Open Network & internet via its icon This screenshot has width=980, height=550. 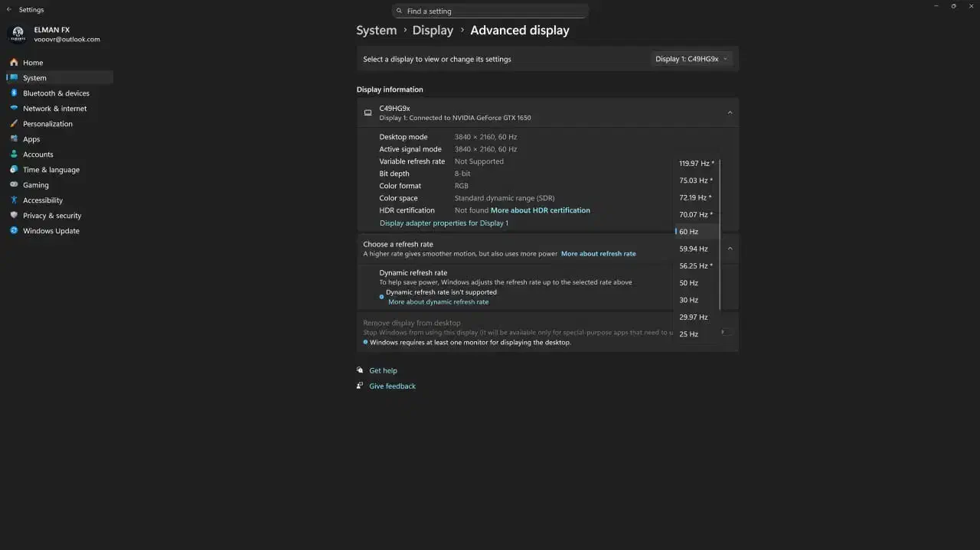click(x=14, y=109)
